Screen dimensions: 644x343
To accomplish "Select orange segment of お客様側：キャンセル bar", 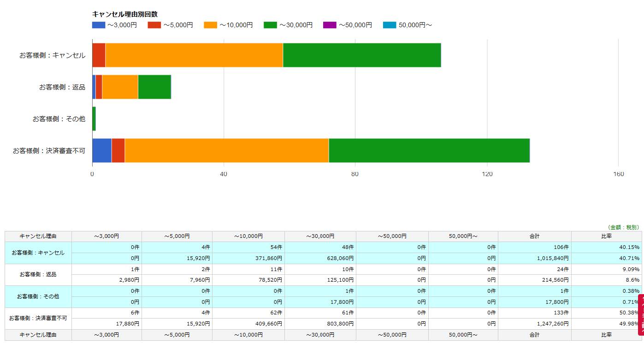I will pos(194,55).
